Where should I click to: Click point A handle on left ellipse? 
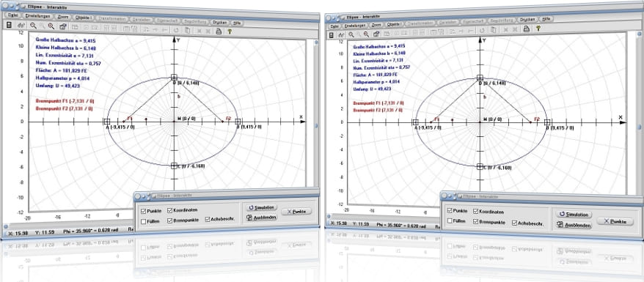click(x=107, y=122)
